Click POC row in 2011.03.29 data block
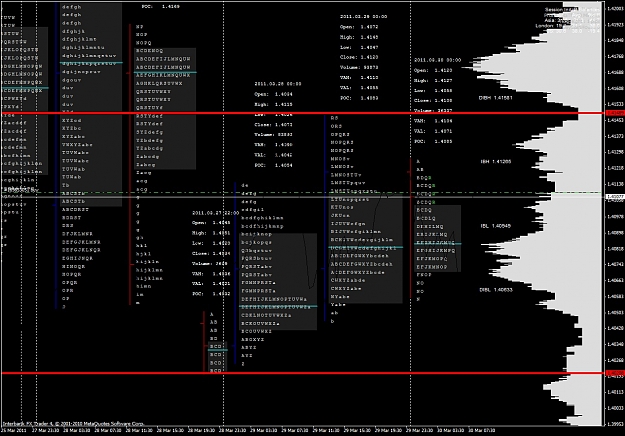625x436 pixels. click(359, 98)
